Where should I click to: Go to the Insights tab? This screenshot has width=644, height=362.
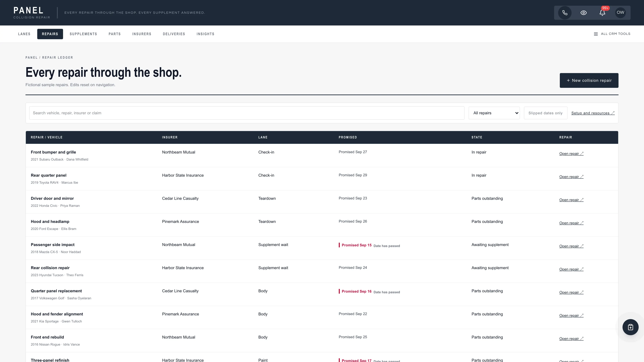pyautogui.click(x=205, y=34)
